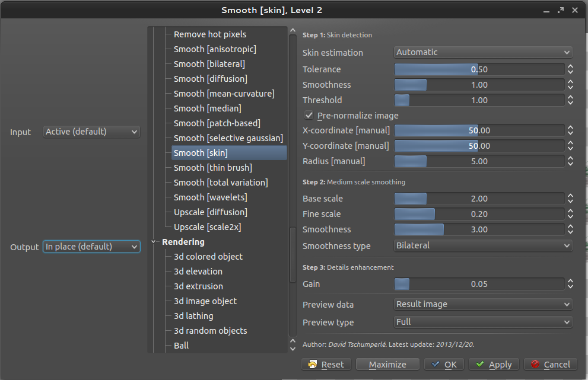Open the Smoothness type dropdown
Image resolution: width=588 pixels, height=380 pixels.
(483, 245)
